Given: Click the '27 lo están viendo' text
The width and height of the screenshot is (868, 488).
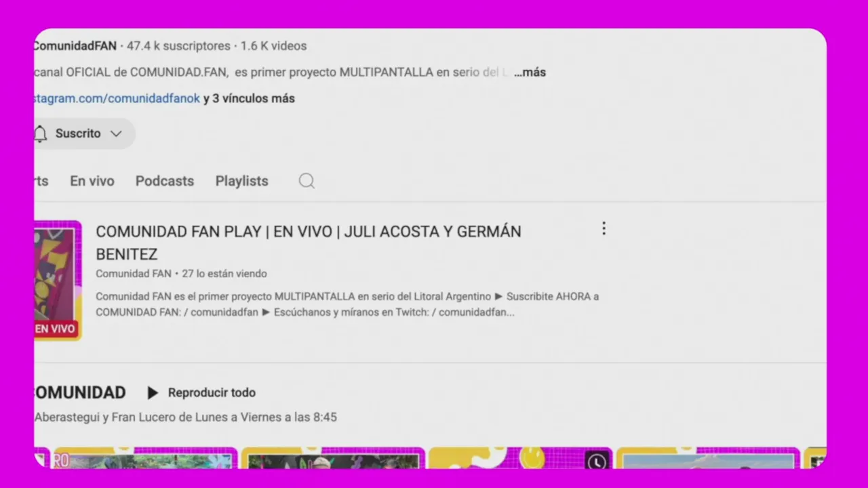Looking at the screenshot, I should coord(224,274).
